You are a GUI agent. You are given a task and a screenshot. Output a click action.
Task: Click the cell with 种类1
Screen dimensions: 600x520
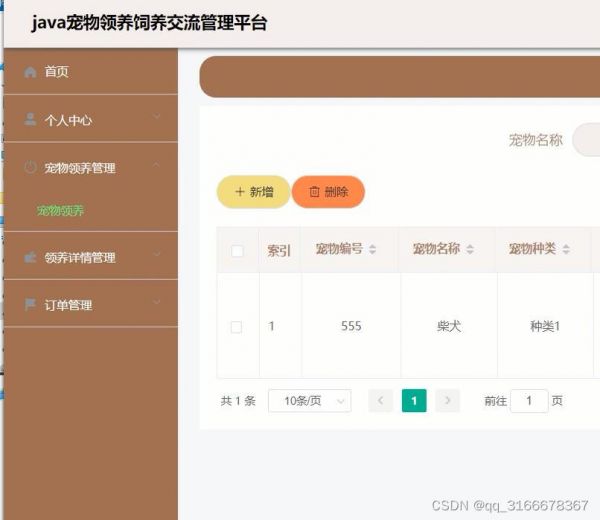(x=545, y=326)
